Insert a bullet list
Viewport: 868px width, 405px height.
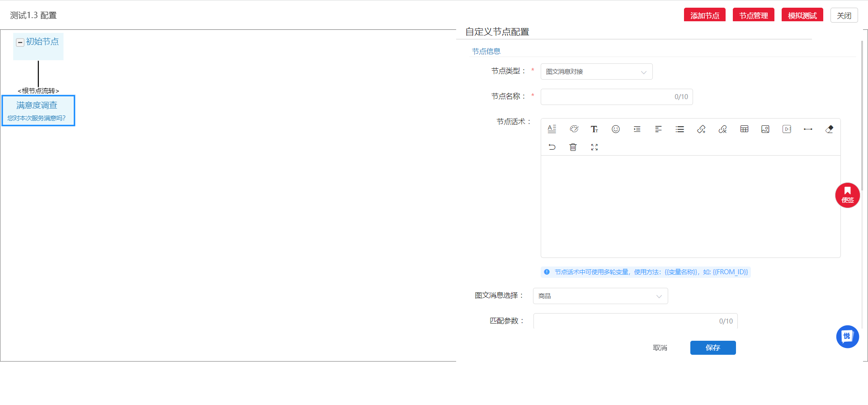[x=680, y=129]
